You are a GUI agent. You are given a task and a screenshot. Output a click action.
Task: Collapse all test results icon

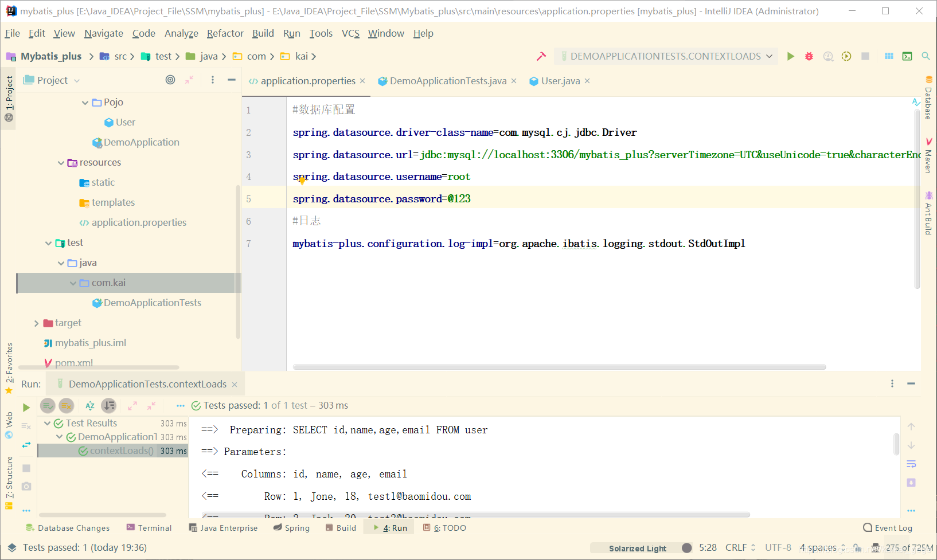[x=151, y=406]
